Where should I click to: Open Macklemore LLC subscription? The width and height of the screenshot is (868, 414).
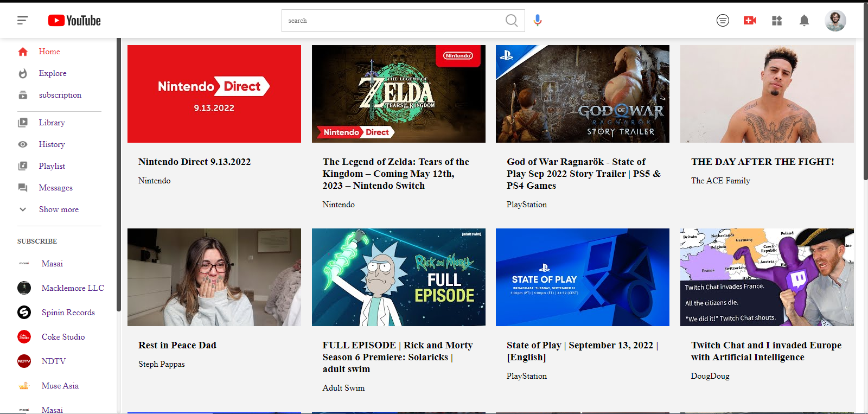point(73,288)
